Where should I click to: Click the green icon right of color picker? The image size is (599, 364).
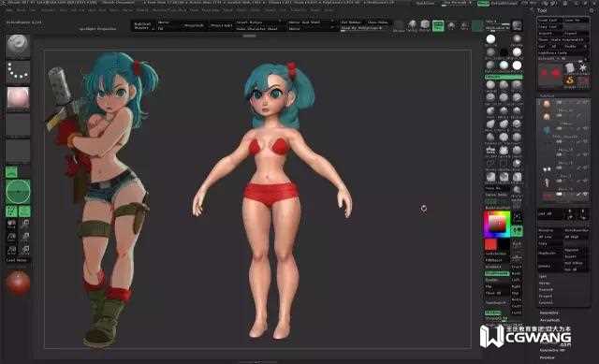click(517, 231)
